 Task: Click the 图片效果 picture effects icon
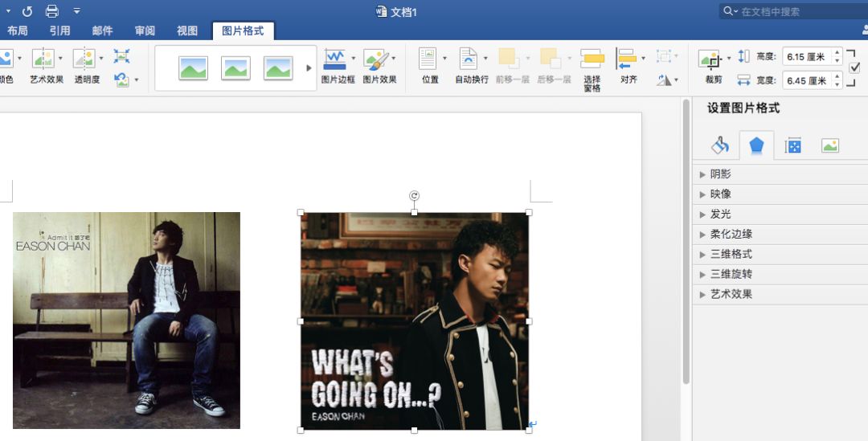(x=376, y=59)
